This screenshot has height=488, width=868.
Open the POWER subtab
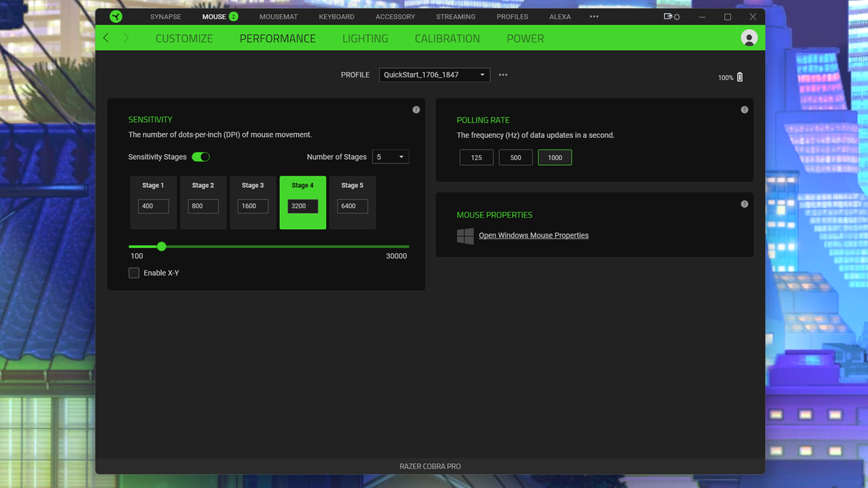point(525,38)
